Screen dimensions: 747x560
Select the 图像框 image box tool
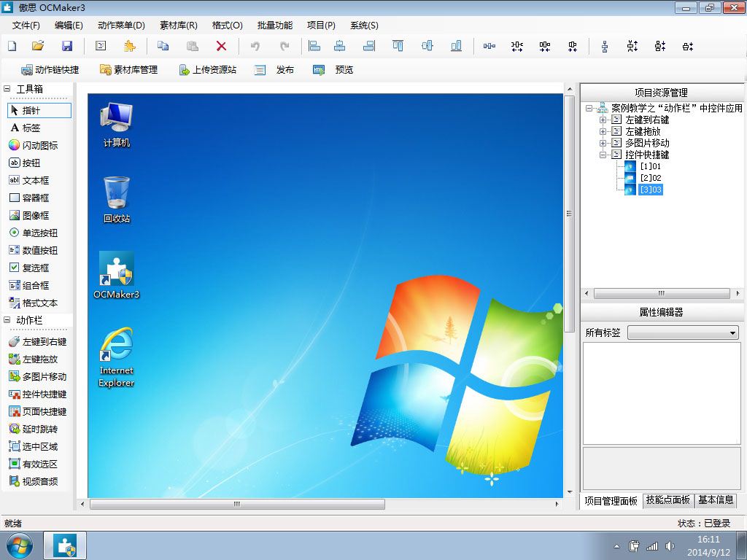[29, 215]
